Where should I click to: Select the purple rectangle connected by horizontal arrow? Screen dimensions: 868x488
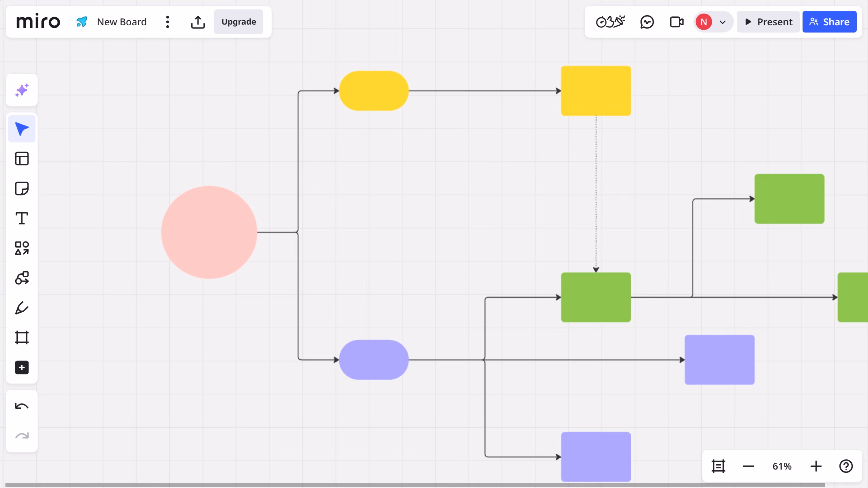720,360
